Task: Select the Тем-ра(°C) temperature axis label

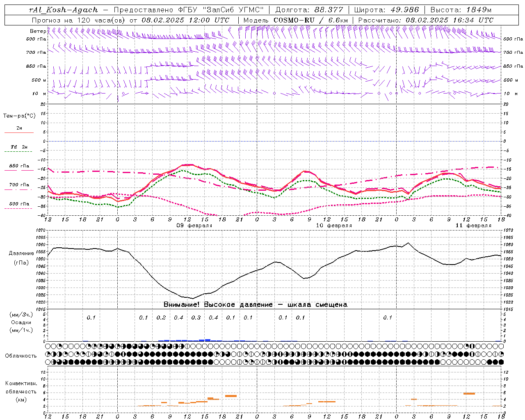Action: 19,116
